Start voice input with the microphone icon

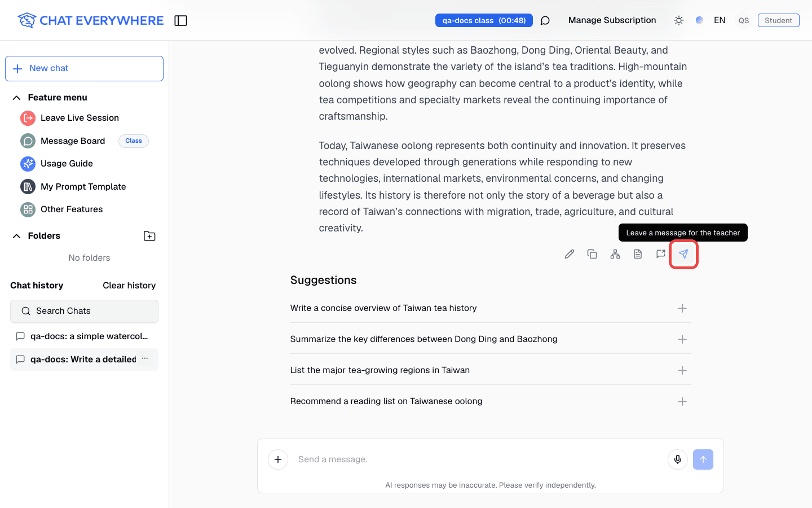click(x=678, y=459)
